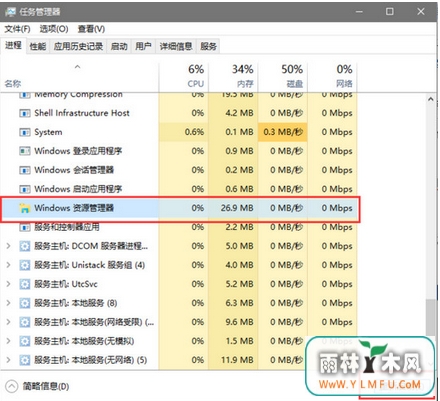Collapse details via 简略信息 arrow icon
The height and width of the screenshot is (401, 440).
12,386
